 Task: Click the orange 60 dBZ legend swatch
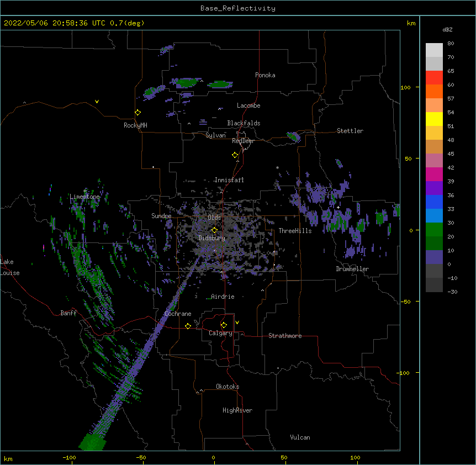[x=434, y=91]
